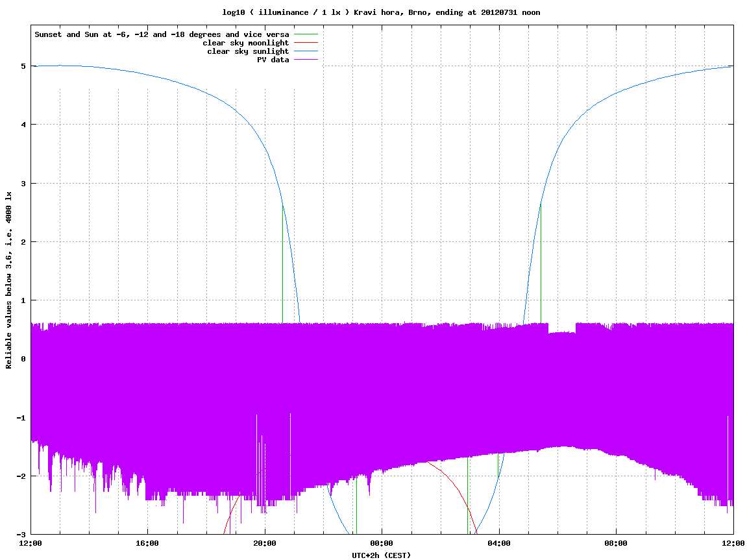Image resolution: width=747 pixels, height=560 pixels.
Task: Click the y-axis tick label 2
Action: click(x=23, y=242)
